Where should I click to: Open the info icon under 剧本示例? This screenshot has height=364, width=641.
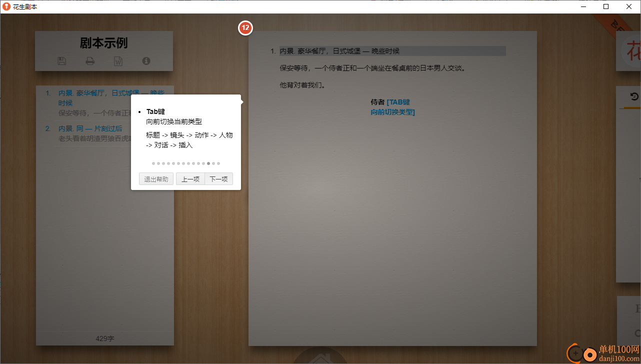pyautogui.click(x=146, y=61)
